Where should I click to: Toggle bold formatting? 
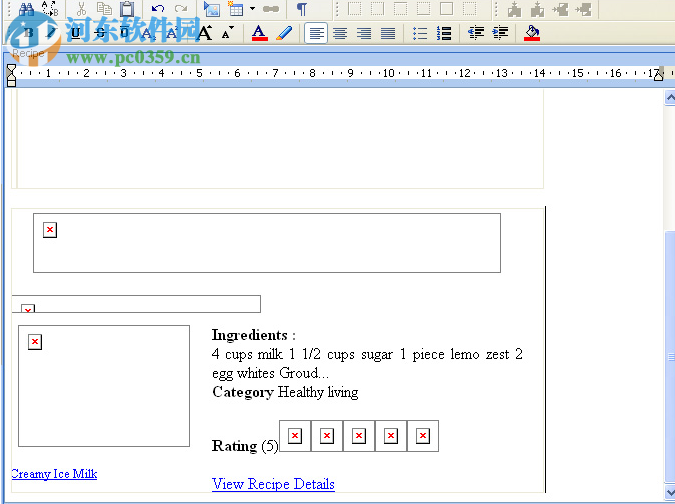point(29,33)
